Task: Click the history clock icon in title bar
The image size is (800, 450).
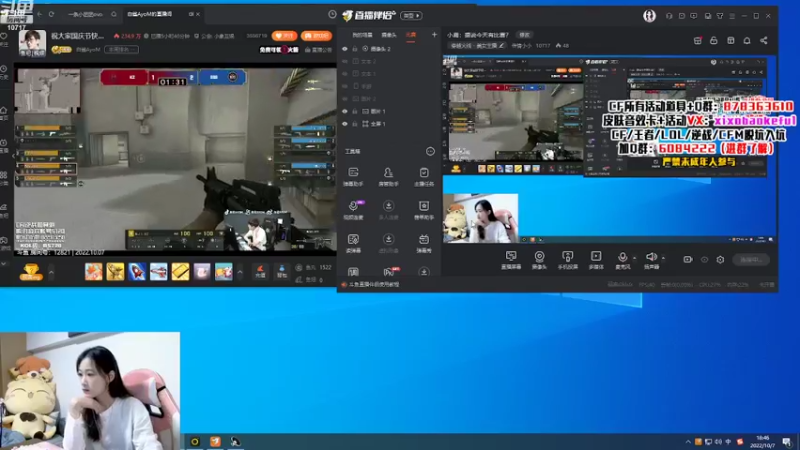Action: 332,14
